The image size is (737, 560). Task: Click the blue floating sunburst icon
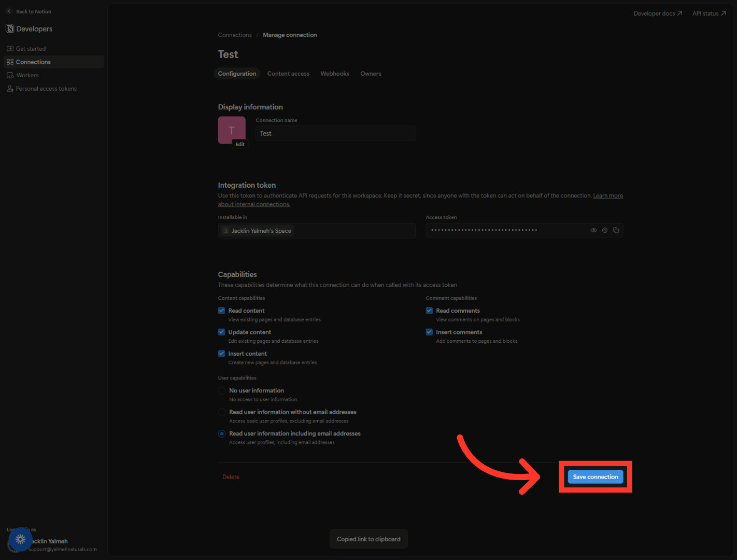pyautogui.click(x=20, y=539)
